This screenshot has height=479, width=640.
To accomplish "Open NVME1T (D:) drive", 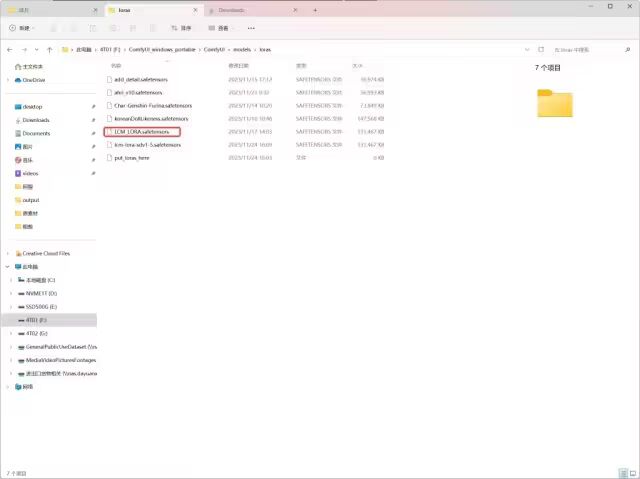I will click(x=37, y=293).
